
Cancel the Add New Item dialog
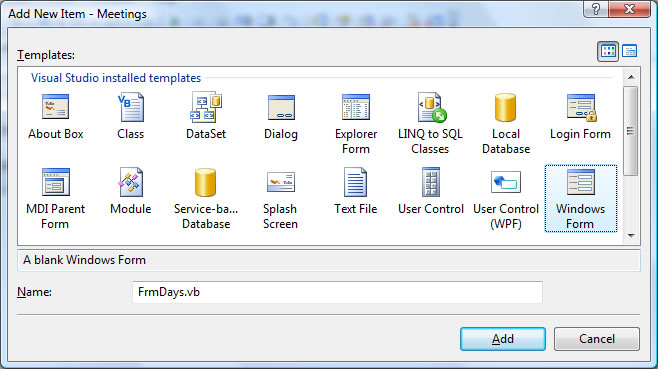597,339
